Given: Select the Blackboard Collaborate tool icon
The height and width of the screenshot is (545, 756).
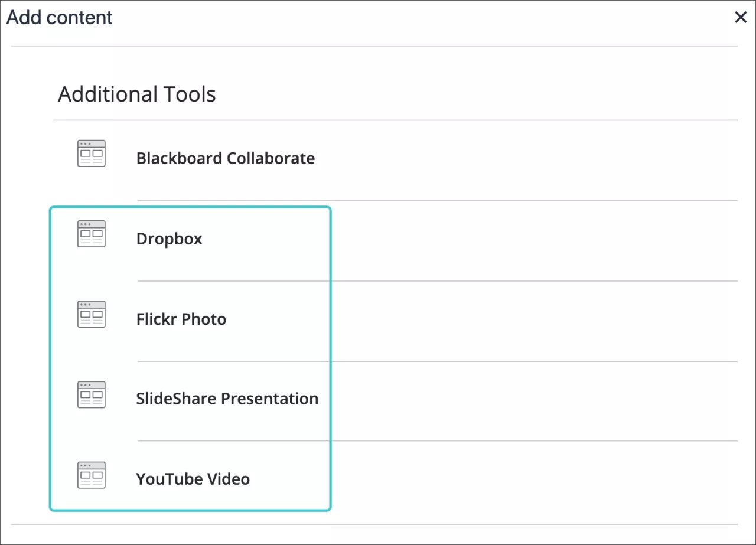Looking at the screenshot, I should 91,153.
